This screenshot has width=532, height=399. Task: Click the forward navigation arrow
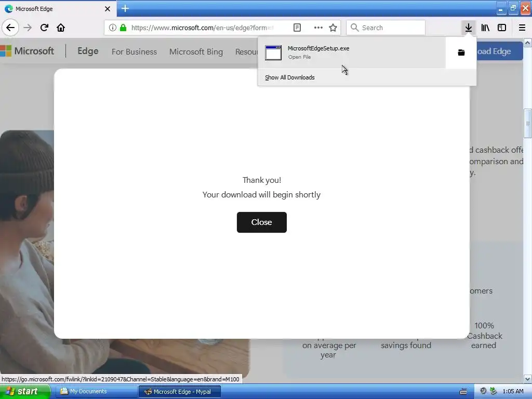coord(28,28)
